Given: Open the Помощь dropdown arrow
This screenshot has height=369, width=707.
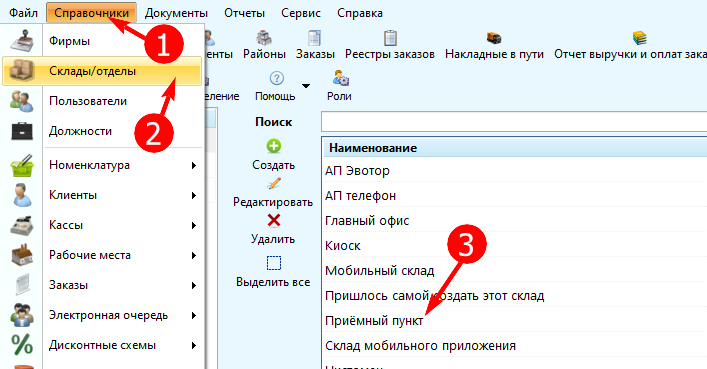Looking at the screenshot, I should pyautogui.click(x=306, y=86).
